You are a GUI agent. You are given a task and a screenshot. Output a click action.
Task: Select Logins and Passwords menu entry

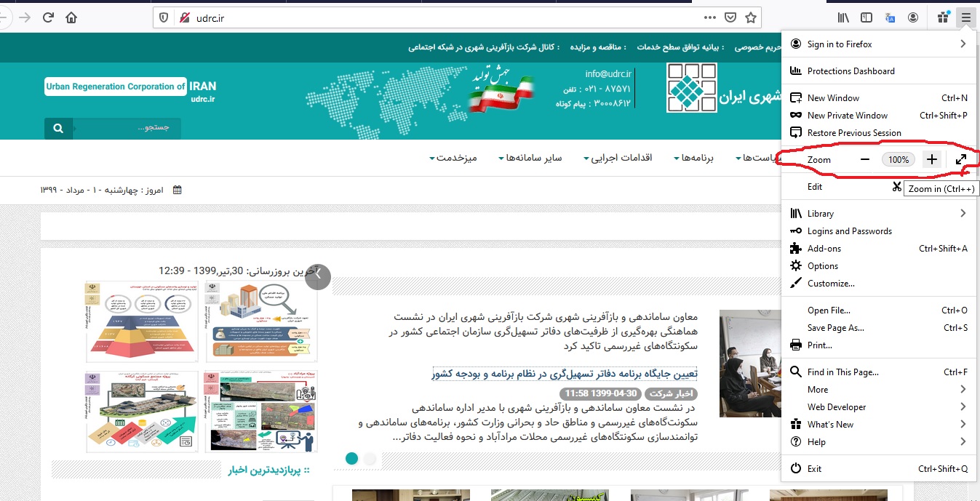[849, 231]
